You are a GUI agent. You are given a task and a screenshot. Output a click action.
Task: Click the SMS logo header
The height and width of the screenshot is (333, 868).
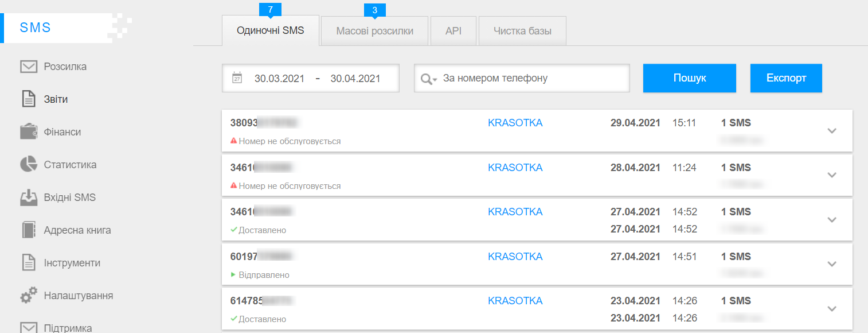tap(36, 28)
